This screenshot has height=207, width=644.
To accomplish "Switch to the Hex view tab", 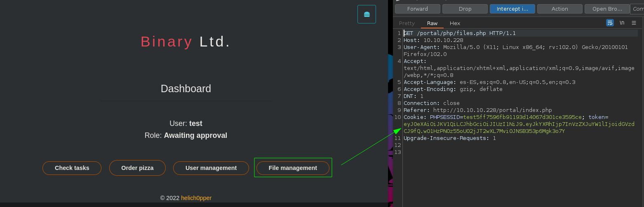I will click(x=455, y=23).
